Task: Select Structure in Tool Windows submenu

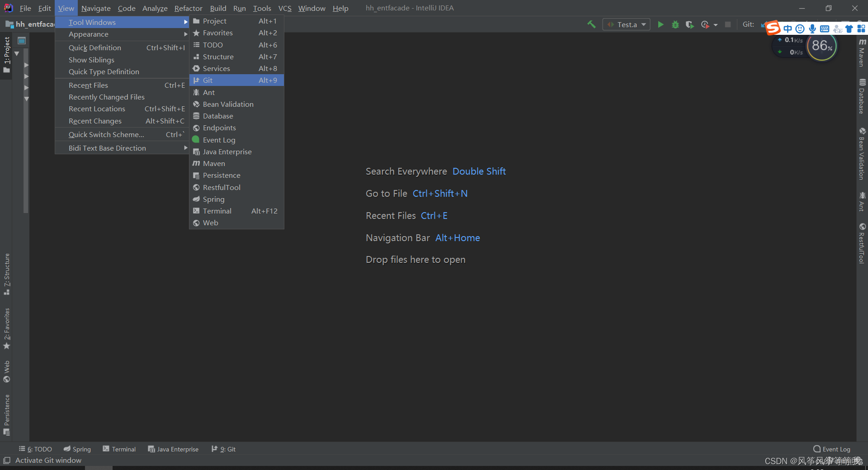Action: (236, 57)
